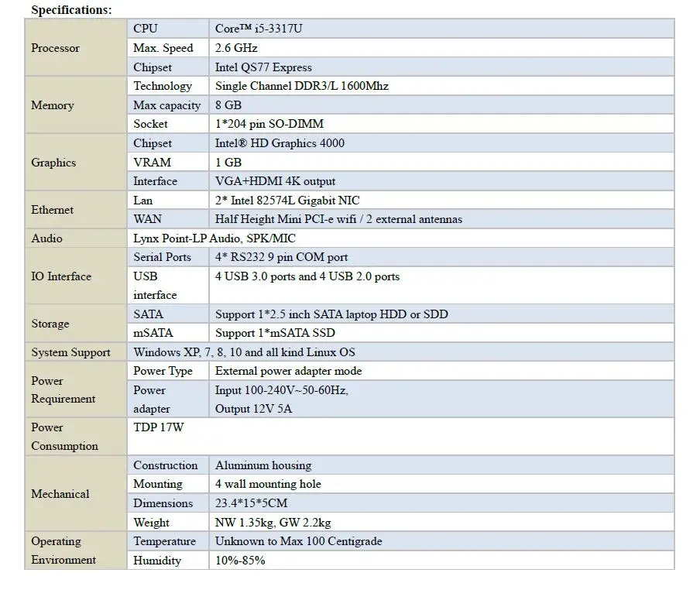This screenshot has width=700, height=590.
Task: Select '4 USB 3.0 ports and 4 USB 2.0 ports'
Action: click(307, 276)
